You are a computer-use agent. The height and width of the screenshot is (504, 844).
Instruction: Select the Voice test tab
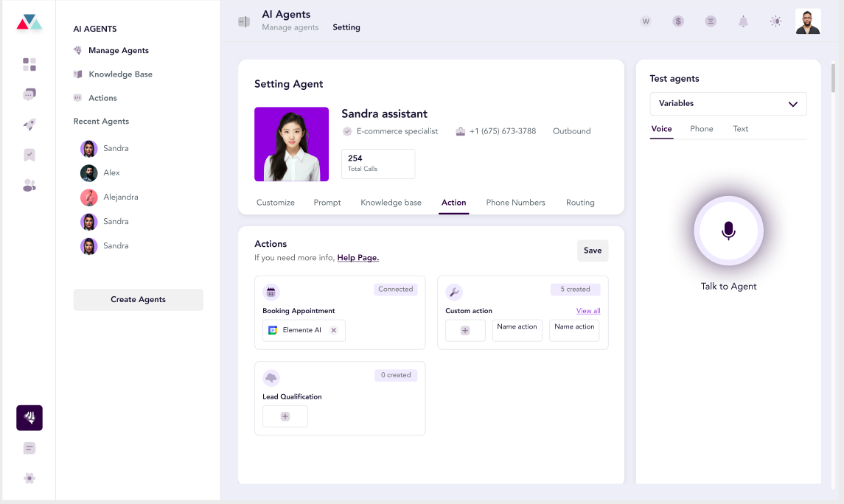point(661,129)
